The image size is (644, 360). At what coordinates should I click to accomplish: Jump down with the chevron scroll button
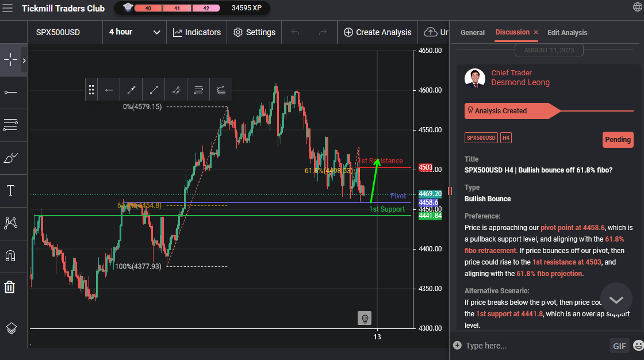click(616, 299)
